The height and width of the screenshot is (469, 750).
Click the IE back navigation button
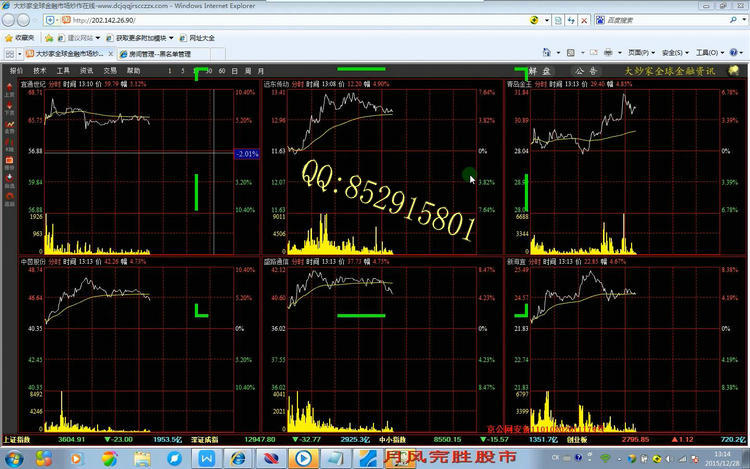pos(12,20)
